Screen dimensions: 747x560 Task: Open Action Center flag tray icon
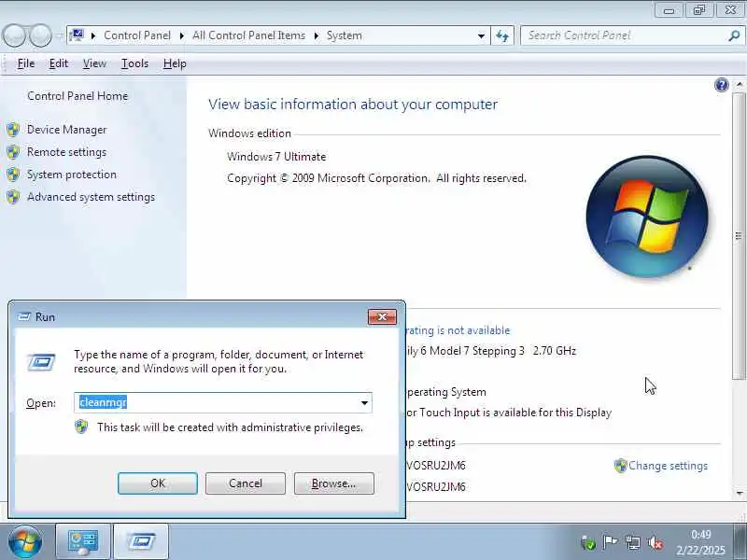[610, 542]
